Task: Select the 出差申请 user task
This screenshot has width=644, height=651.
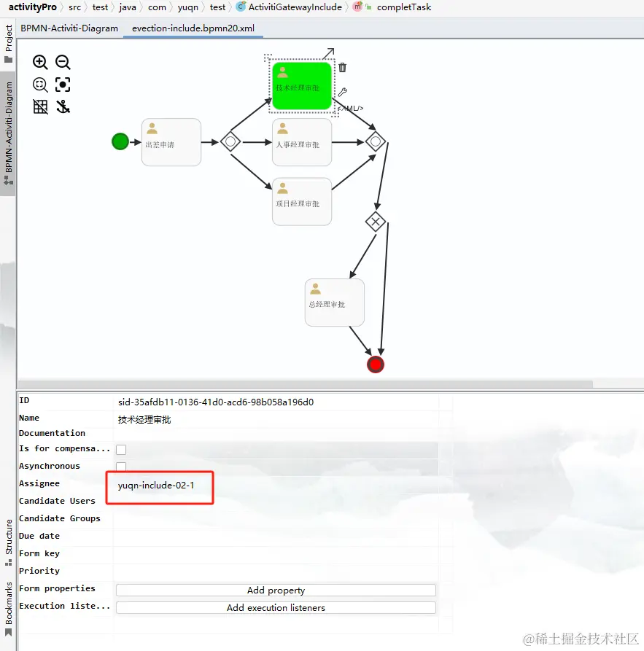Action: (x=171, y=142)
